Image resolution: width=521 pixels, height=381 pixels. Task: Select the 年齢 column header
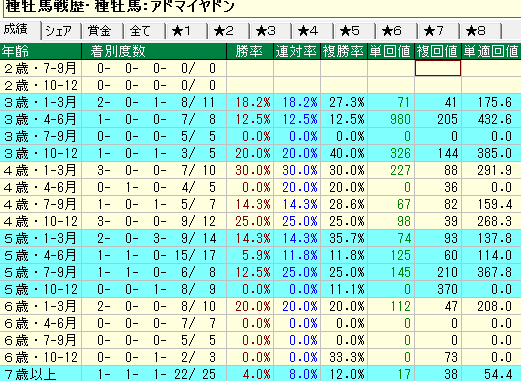coord(41,51)
